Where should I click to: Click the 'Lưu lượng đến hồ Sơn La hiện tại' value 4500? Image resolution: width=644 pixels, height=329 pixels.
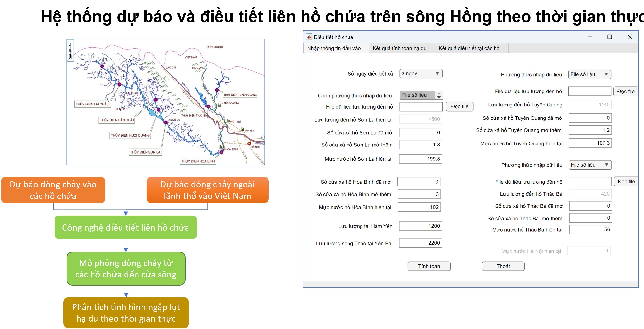420,119
